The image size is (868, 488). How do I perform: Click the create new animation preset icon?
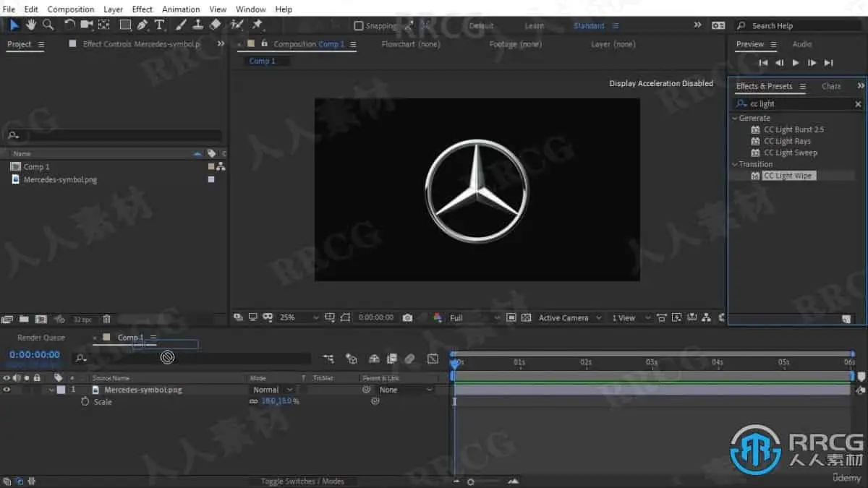[846, 319]
